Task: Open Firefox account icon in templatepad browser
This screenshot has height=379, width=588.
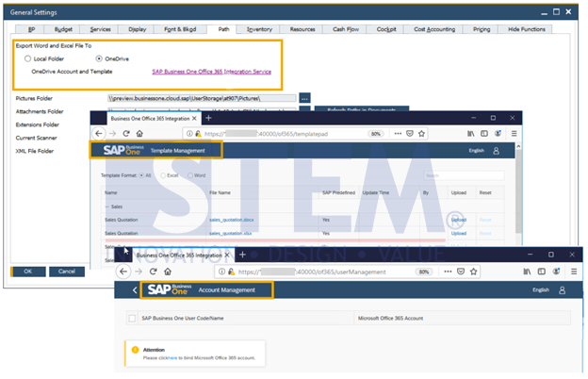Action: [498, 134]
